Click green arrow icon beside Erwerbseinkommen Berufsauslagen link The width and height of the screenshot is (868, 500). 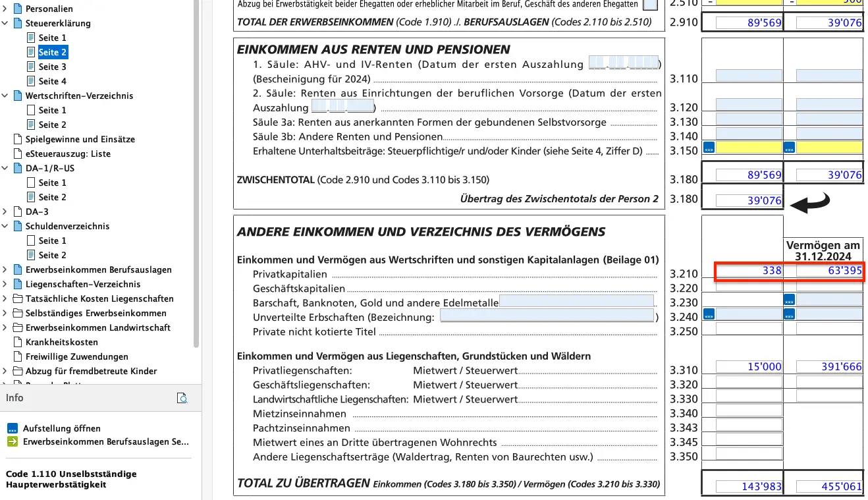[13, 442]
